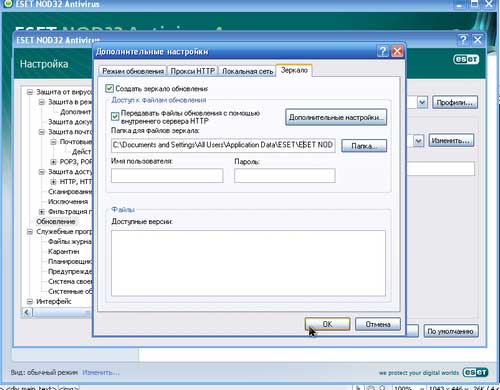Image resolution: width=500 pixels, height=390 pixels.
Task: Click inside the Доступные версии list box
Action: point(248,263)
